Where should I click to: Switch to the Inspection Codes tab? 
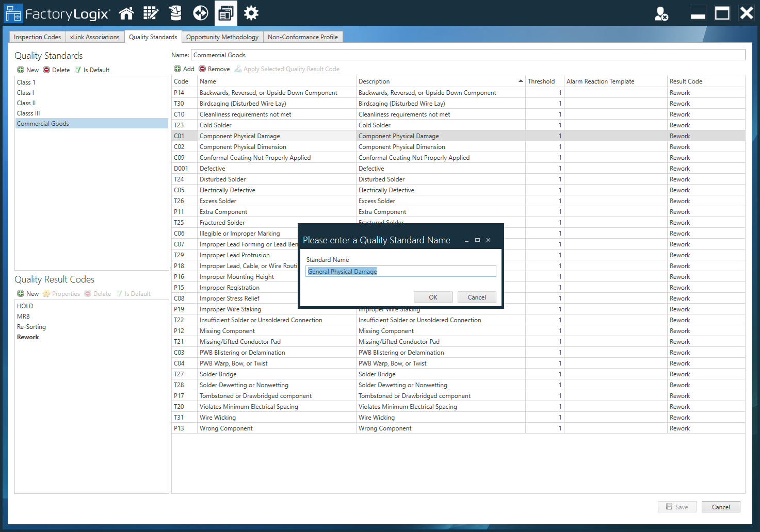[37, 37]
